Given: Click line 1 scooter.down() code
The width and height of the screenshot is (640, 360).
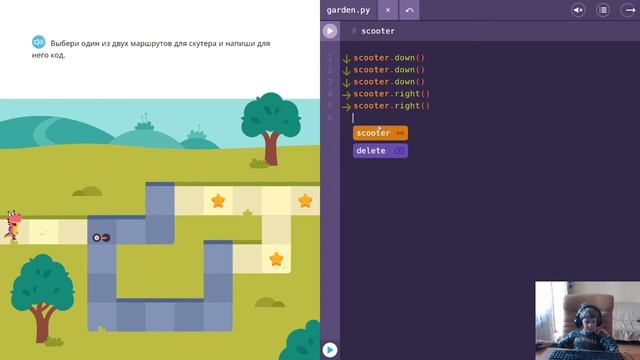Looking at the screenshot, I should pyautogui.click(x=389, y=58).
